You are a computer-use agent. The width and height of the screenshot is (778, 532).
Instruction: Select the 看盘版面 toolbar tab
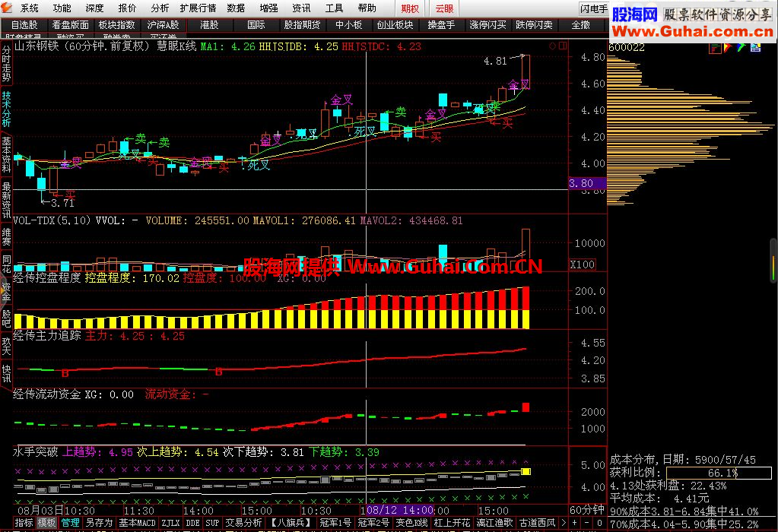[71, 25]
